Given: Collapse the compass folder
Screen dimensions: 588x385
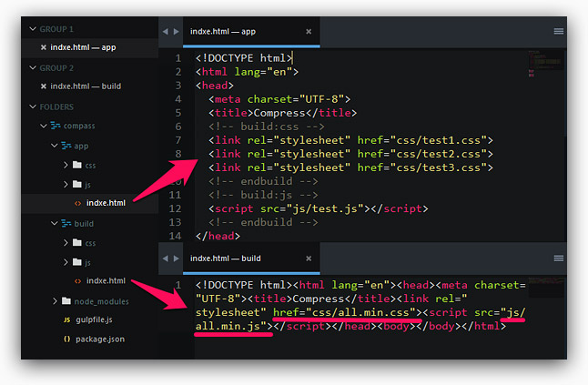Looking at the screenshot, I should pos(43,126).
